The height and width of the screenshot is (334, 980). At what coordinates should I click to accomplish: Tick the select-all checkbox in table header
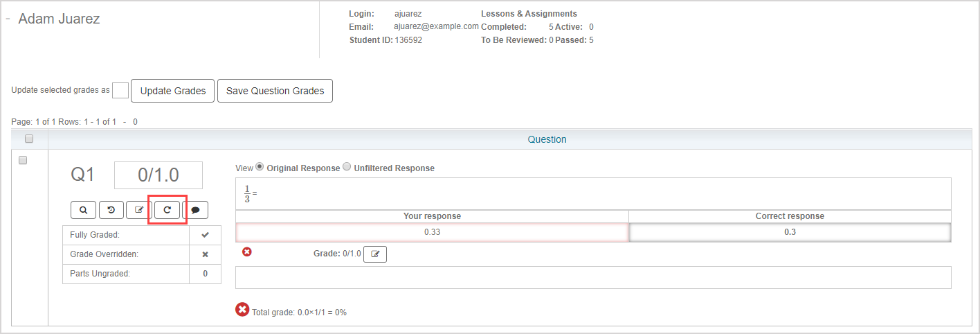29,139
